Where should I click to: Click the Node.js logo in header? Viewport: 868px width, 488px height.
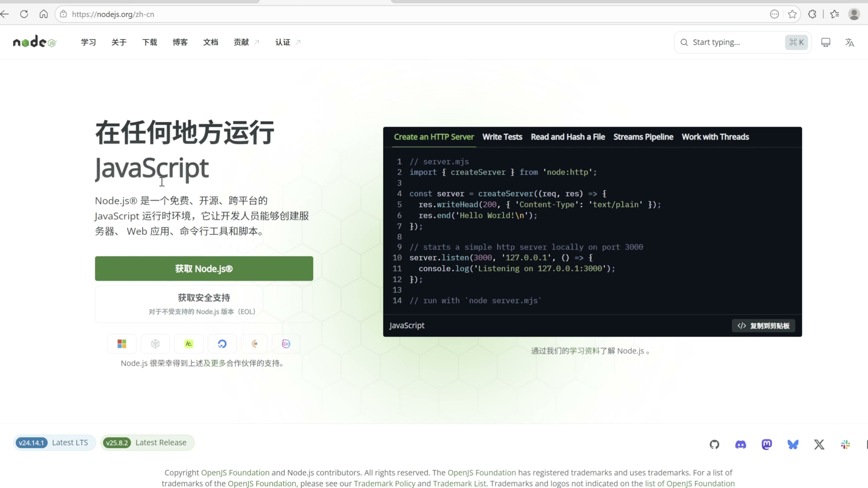point(34,42)
